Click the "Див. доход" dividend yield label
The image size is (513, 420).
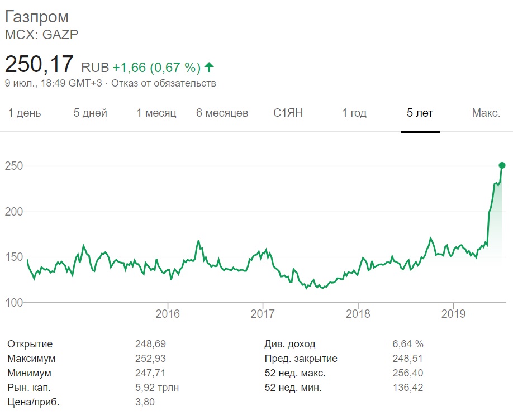pyautogui.click(x=289, y=344)
